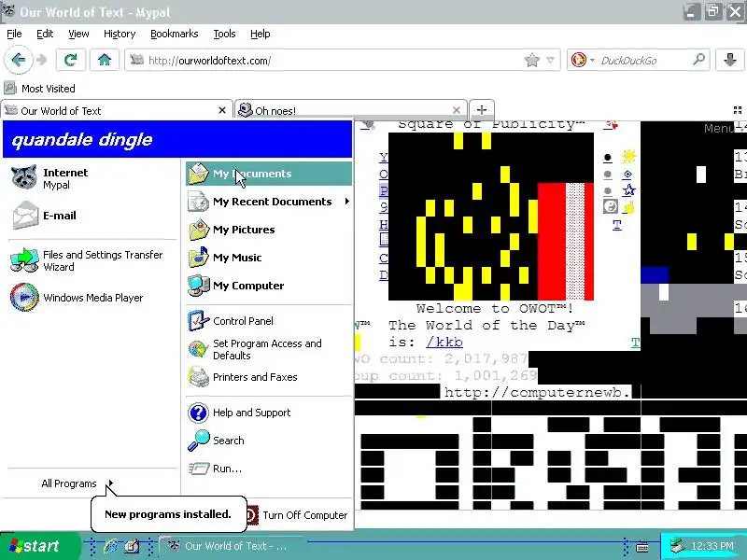Open the Run... dialog
This screenshot has width=747, height=560.
(269, 469)
